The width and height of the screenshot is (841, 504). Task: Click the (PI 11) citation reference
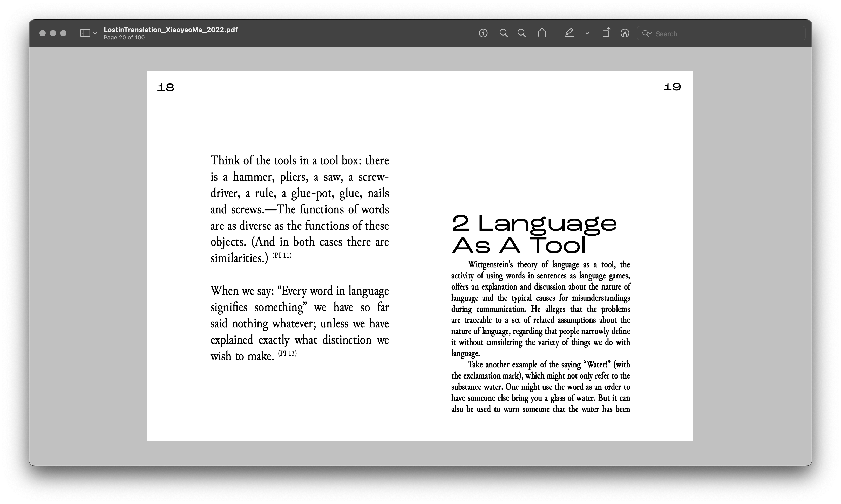282,255
